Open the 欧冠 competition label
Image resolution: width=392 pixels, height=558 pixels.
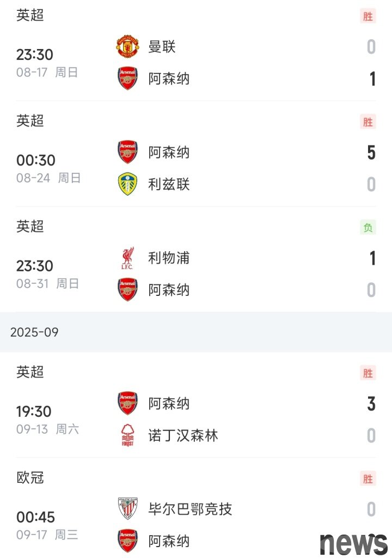[30, 477]
